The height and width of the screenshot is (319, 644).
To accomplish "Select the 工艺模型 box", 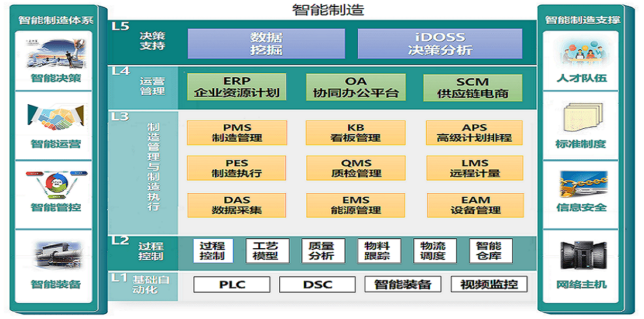I will click(268, 251).
